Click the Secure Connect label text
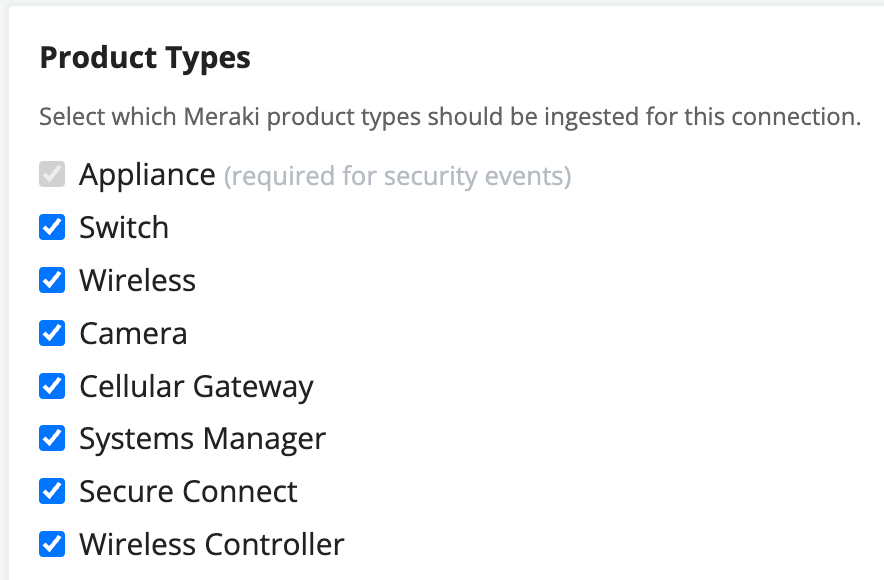 coord(188,492)
